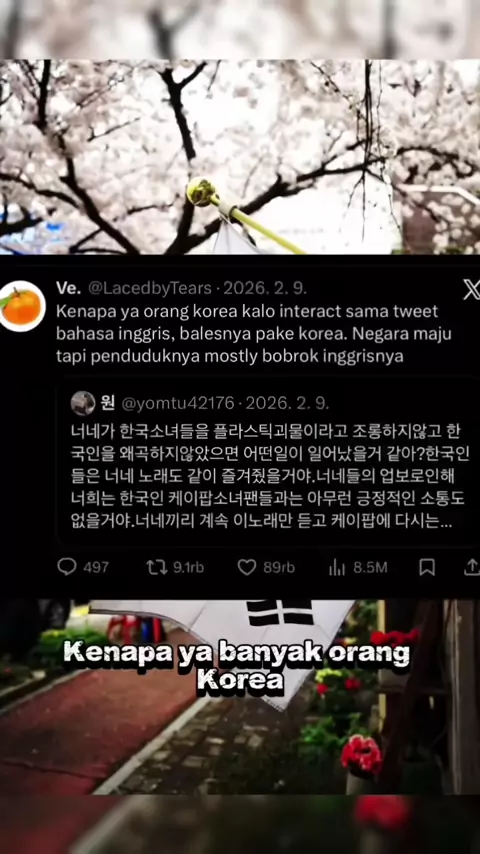Open orange fruit profile avatar
The height and width of the screenshot is (854, 480).
tap(22, 306)
